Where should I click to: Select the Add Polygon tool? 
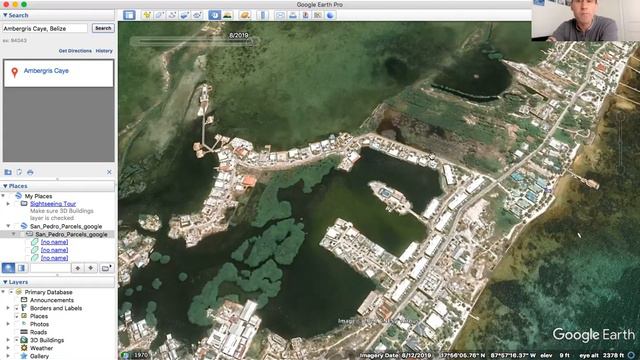[160, 15]
